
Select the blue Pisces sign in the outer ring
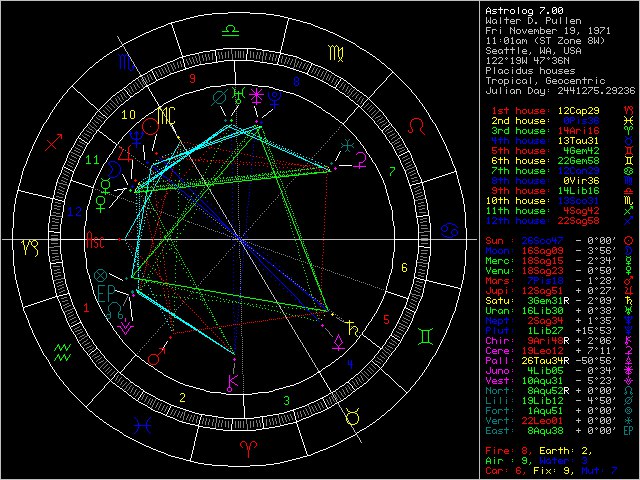click(143, 426)
